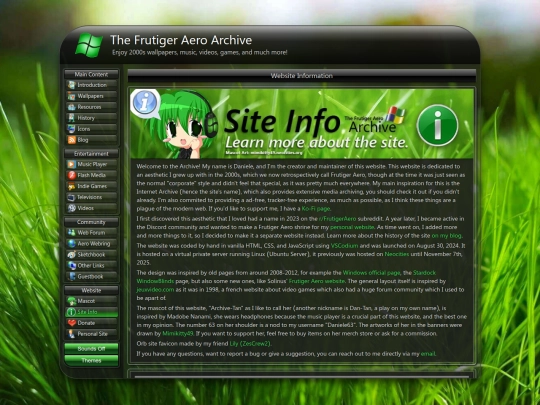
Task: Toggle the Sounds Off button
Action: coord(91,349)
